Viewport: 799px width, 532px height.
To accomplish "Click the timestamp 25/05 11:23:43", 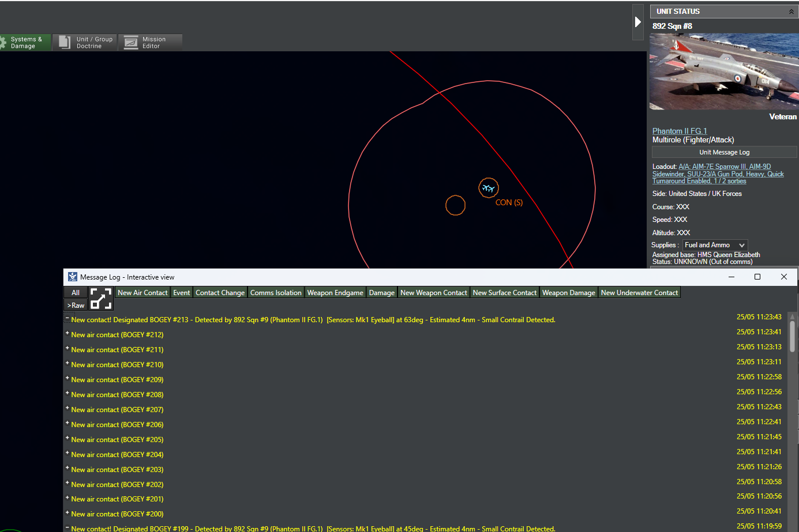I will [x=759, y=317].
